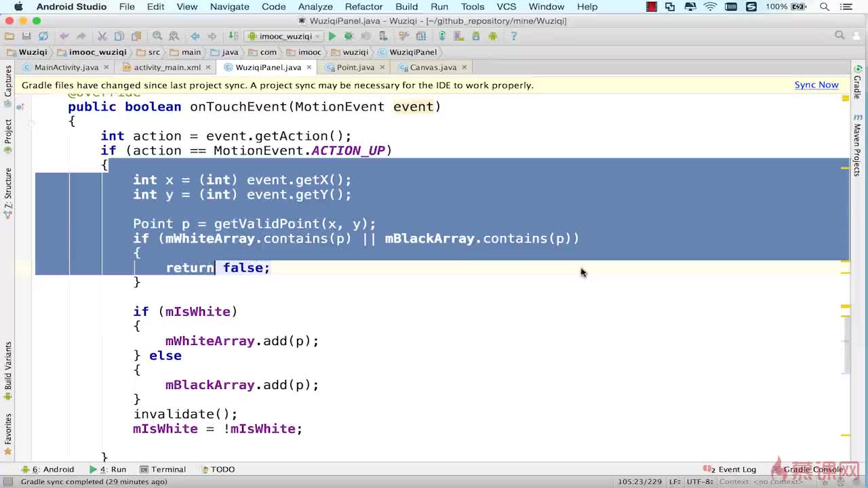Toggle the Project tool window

[x=8, y=136]
